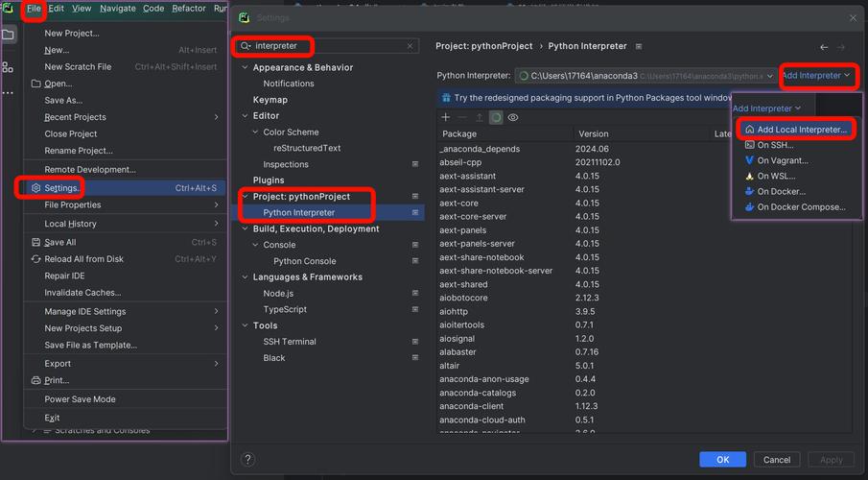
Task: Click the OK button
Action: [722, 460]
